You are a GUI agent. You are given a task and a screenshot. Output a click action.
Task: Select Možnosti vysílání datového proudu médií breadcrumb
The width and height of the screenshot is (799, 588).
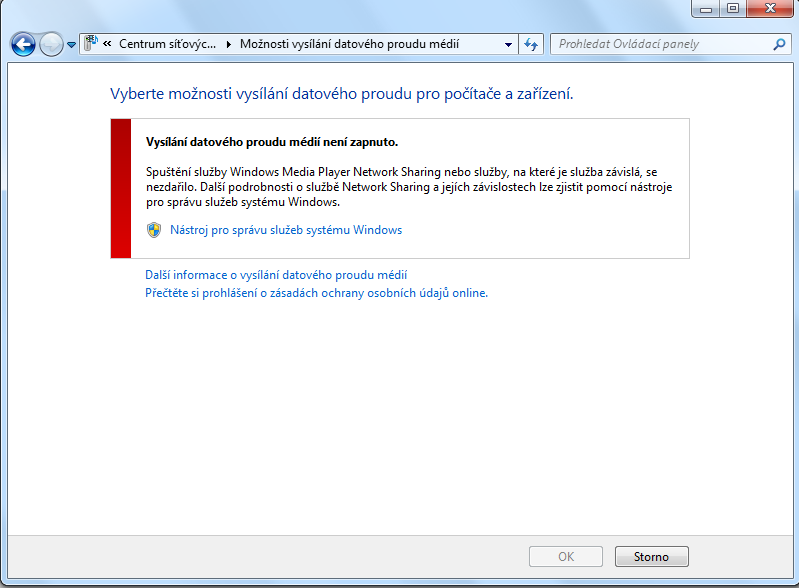click(x=349, y=44)
